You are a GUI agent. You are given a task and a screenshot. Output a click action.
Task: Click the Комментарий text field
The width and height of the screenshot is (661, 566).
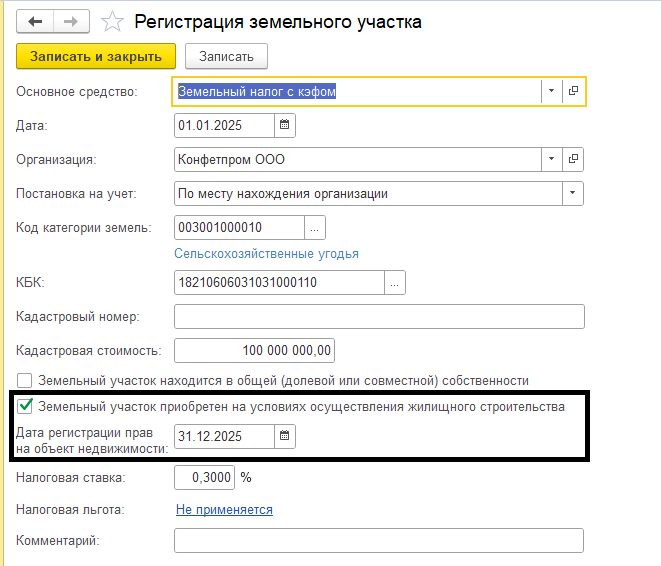pyautogui.click(x=378, y=541)
